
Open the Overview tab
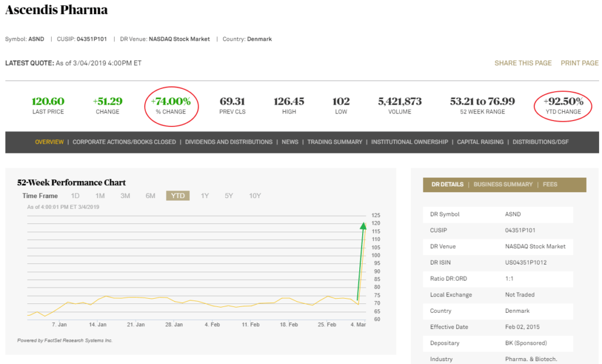click(49, 142)
